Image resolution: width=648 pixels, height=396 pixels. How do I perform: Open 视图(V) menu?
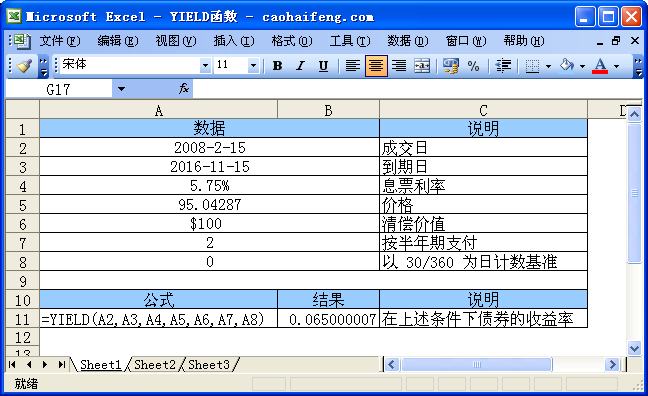coord(176,41)
